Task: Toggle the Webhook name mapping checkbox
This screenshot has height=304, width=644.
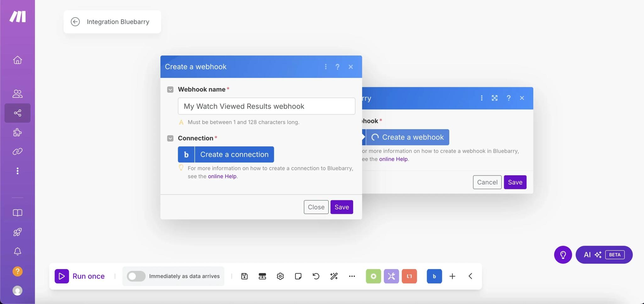Action: (170, 90)
